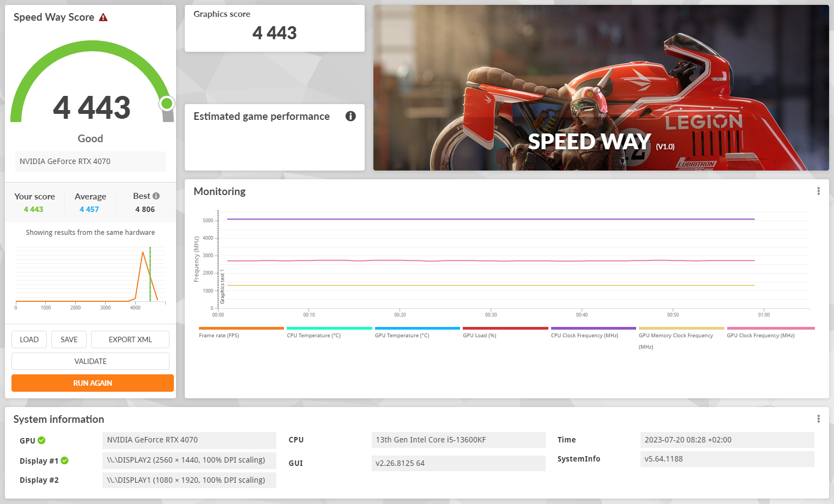Click the SystemInfo version v5.64.1188

[727, 459]
